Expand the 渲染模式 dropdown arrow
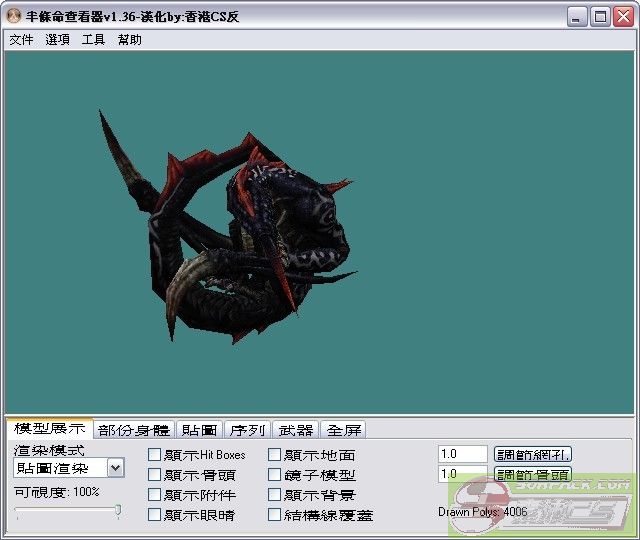The image size is (640, 540). point(116,468)
